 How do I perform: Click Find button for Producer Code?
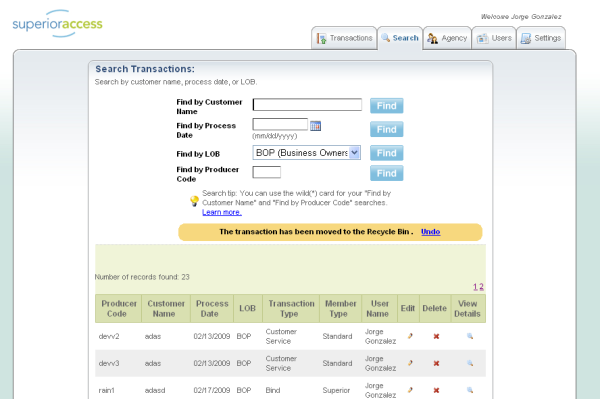tap(386, 173)
